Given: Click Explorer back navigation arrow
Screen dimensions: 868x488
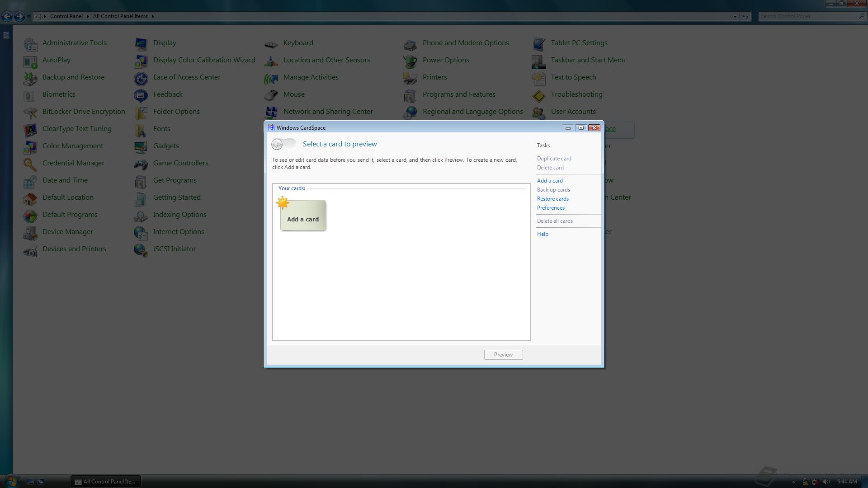Looking at the screenshot, I should [7, 16].
